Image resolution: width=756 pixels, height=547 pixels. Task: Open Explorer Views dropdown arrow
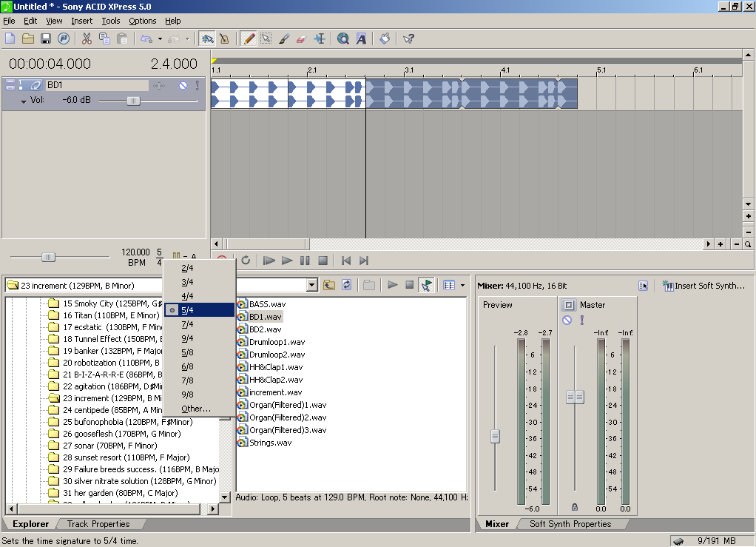coord(462,285)
